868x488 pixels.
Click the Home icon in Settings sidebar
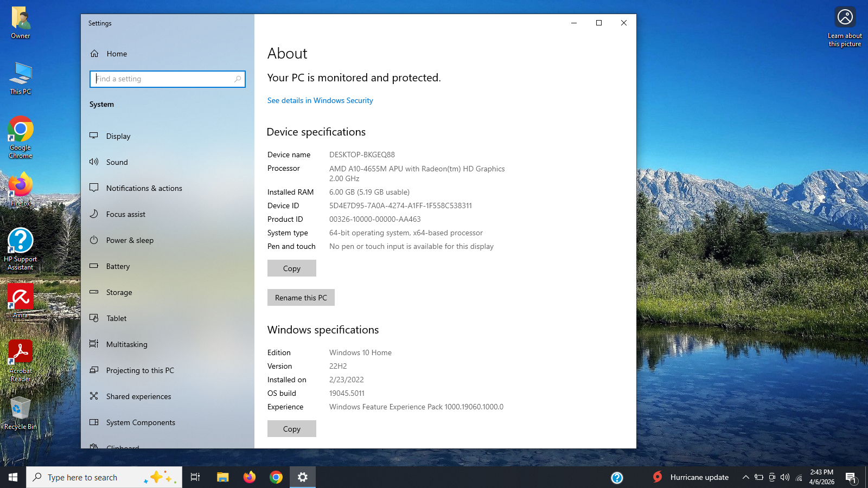click(94, 54)
